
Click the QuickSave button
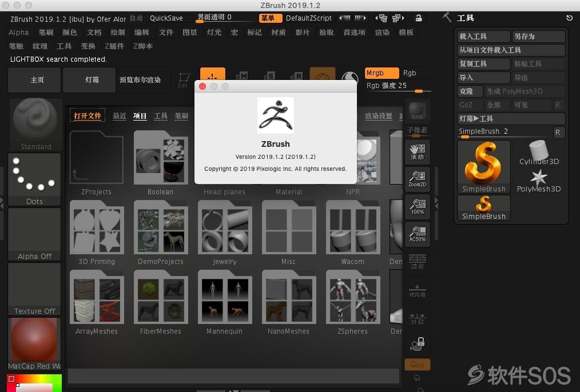pyautogui.click(x=166, y=18)
